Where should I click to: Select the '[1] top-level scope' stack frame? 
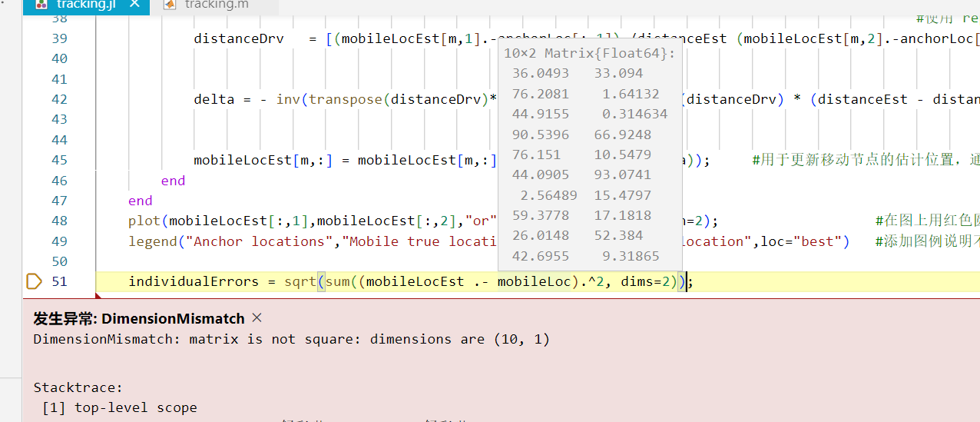[120, 407]
